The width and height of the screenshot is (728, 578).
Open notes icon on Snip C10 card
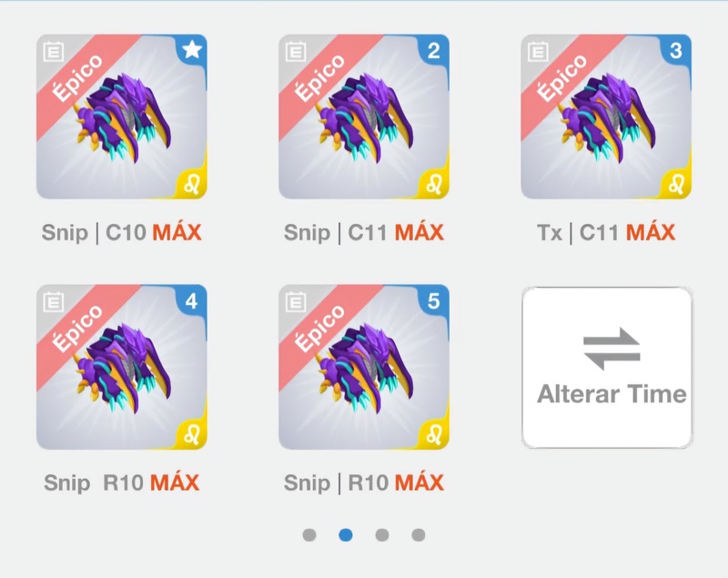pos(54,51)
